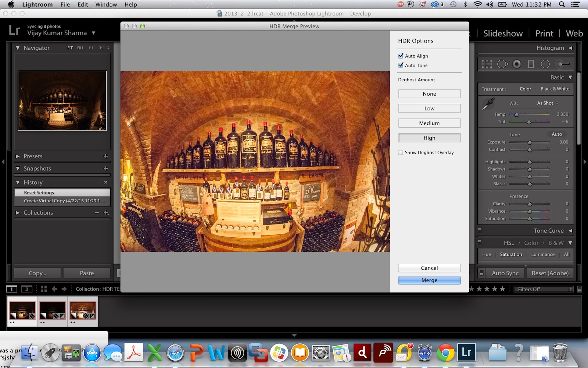
Task: Expand the Collections panel
Action: 18,213
